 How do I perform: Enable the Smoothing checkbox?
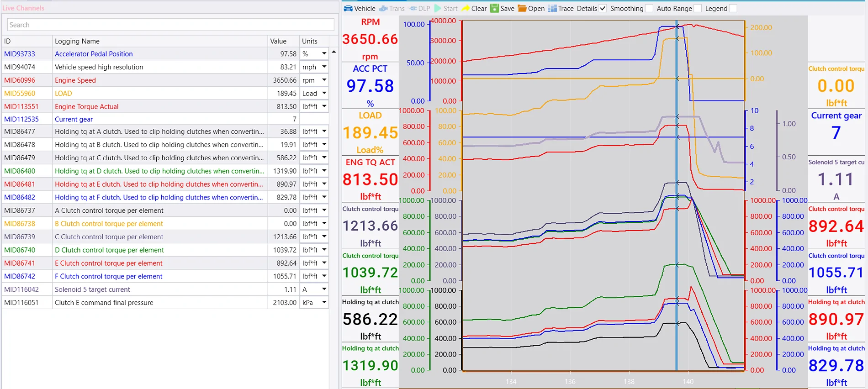click(x=649, y=8)
